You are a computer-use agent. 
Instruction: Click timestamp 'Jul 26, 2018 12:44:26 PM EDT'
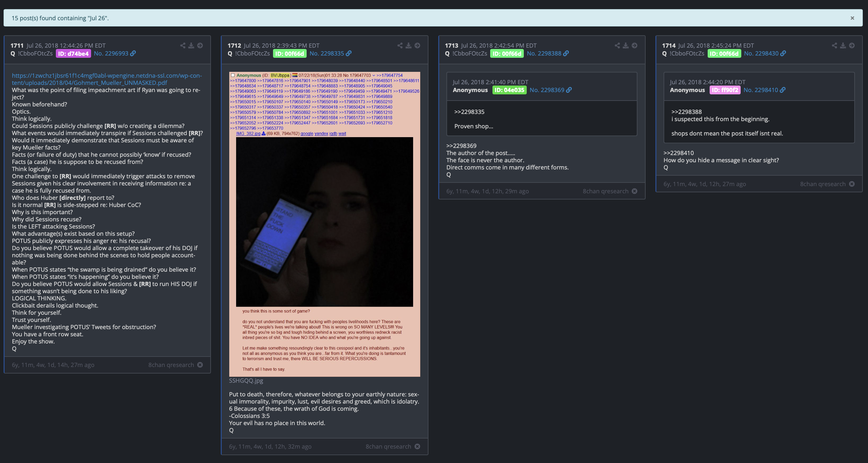66,45
